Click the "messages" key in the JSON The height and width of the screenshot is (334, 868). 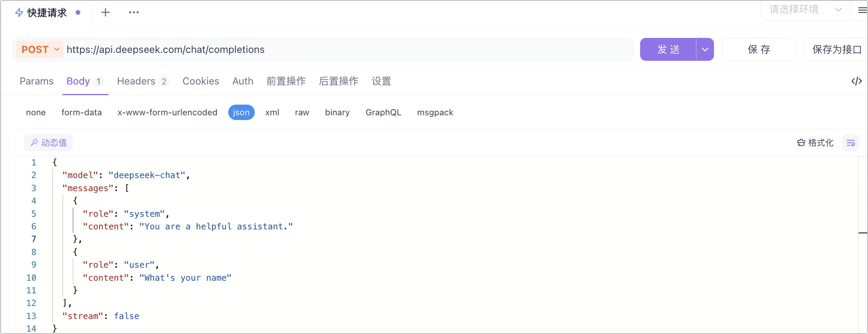pos(88,188)
